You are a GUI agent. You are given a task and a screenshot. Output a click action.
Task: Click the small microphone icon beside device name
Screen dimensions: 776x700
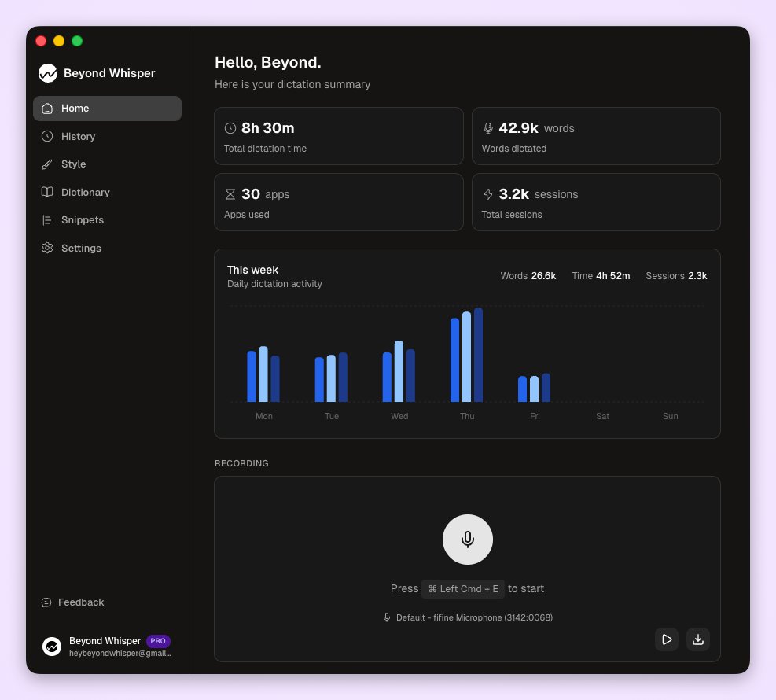coord(387,617)
